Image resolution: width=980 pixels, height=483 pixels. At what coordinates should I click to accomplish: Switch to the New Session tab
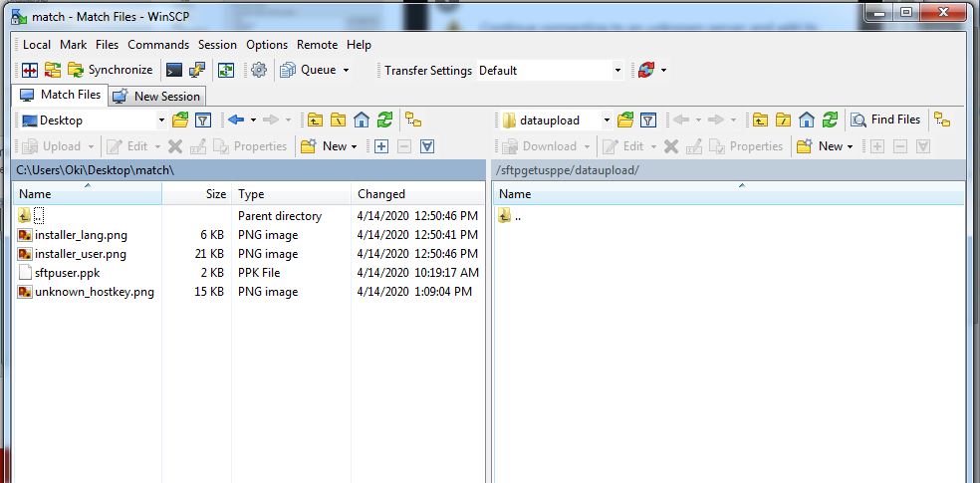157,97
